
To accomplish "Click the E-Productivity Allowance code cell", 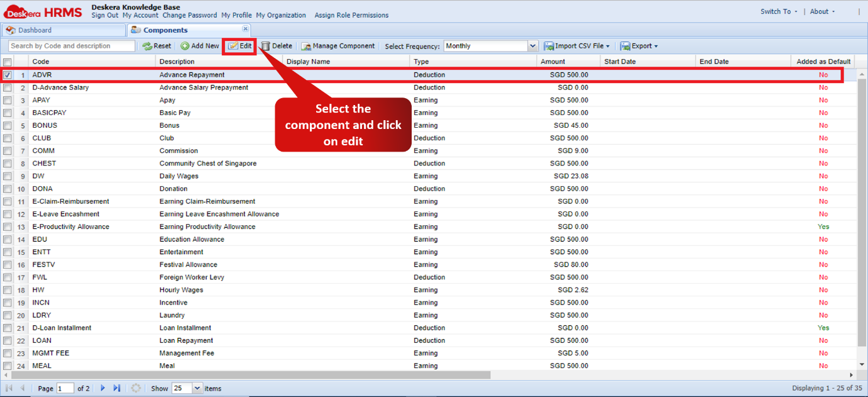I will 71,226.
